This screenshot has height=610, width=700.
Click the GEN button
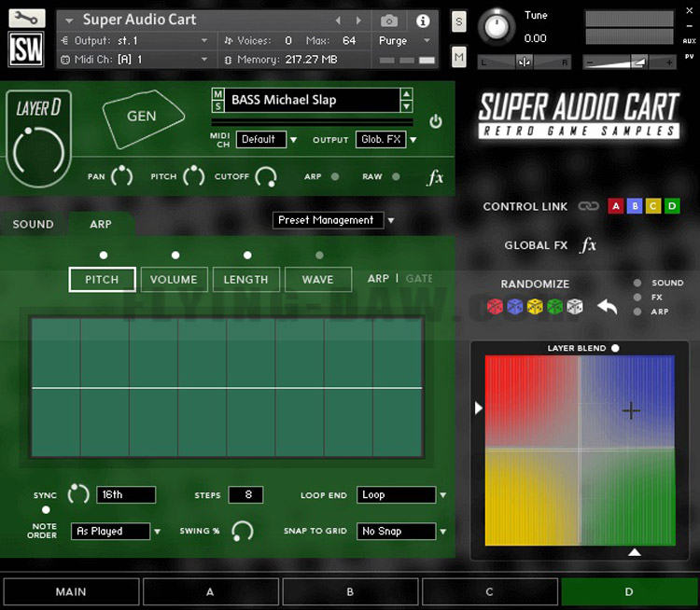click(x=142, y=117)
